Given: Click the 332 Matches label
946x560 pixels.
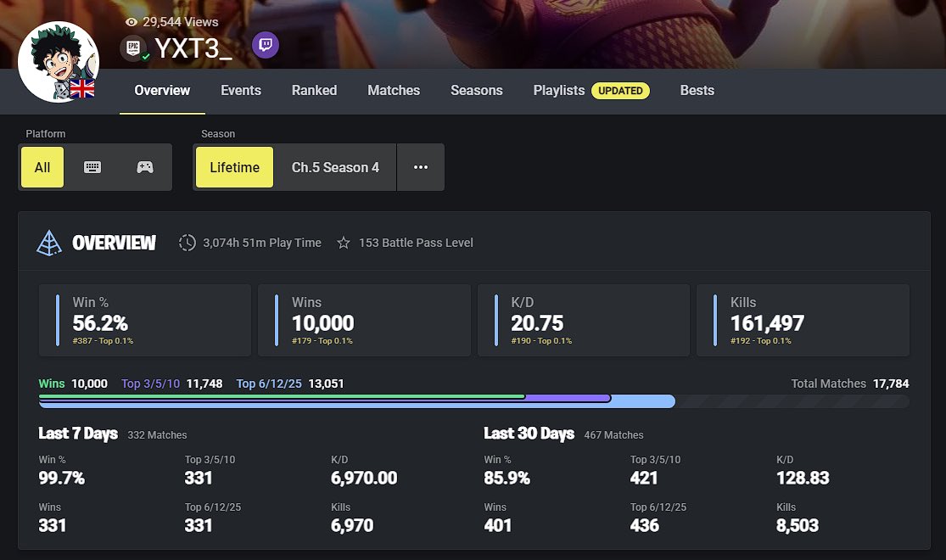Looking at the screenshot, I should pos(158,435).
